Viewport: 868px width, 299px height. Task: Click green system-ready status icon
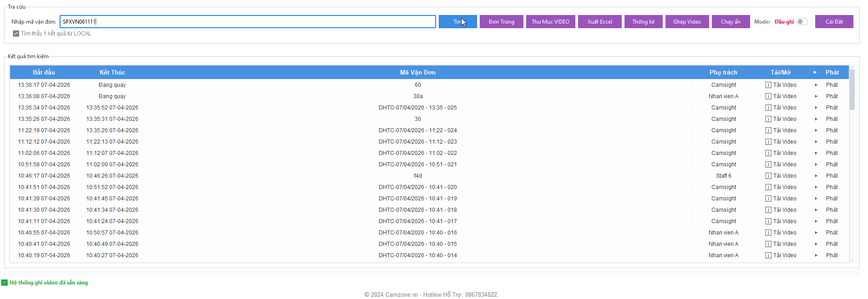click(x=5, y=283)
